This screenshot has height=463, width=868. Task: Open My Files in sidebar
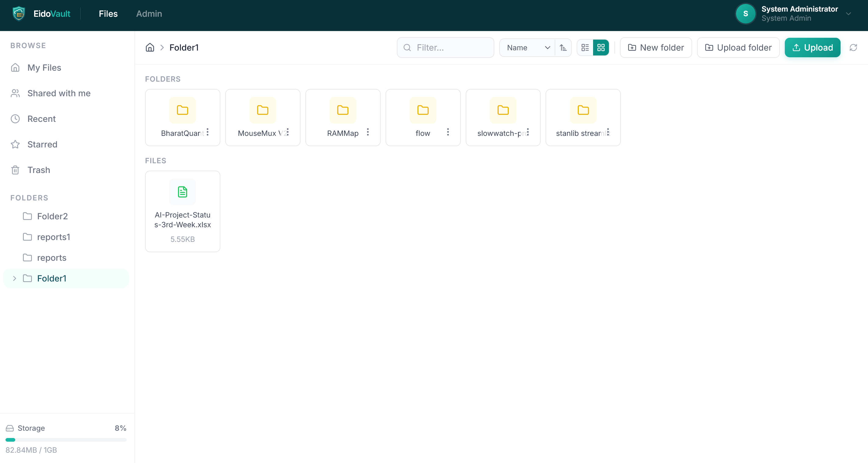67,68
